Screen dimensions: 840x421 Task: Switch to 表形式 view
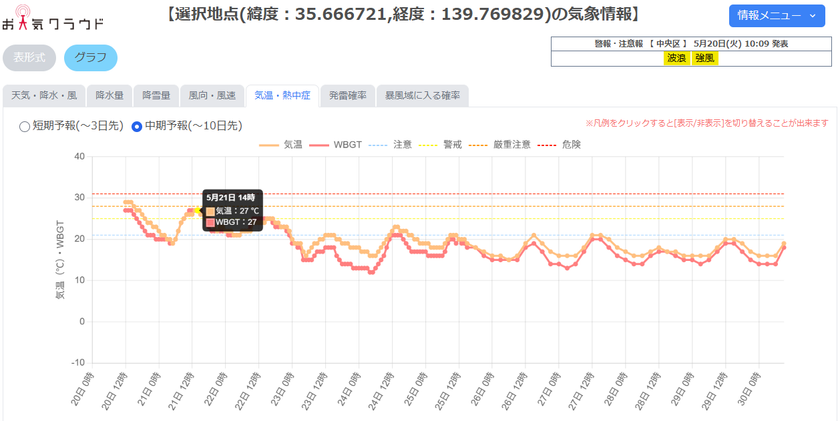pos(29,58)
